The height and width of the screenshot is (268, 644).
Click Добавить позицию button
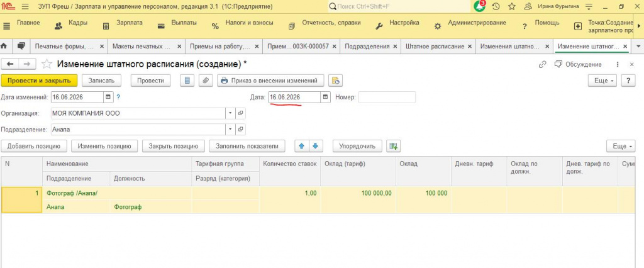click(x=34, y=146)
